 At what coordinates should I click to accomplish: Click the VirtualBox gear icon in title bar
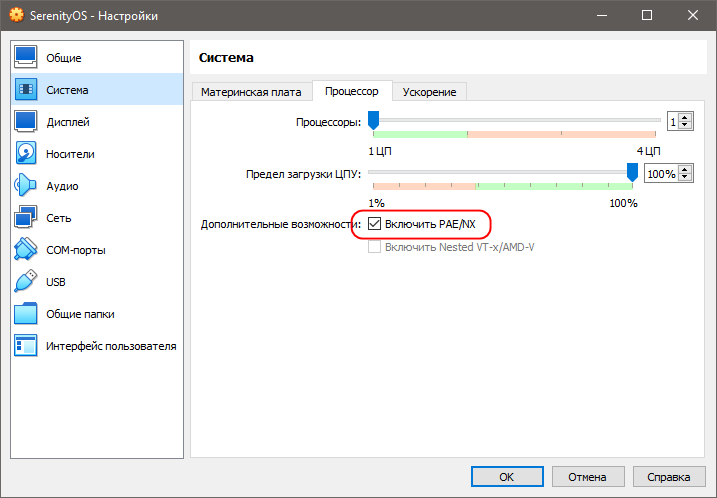pyautogui.click(x=16, y=15)
